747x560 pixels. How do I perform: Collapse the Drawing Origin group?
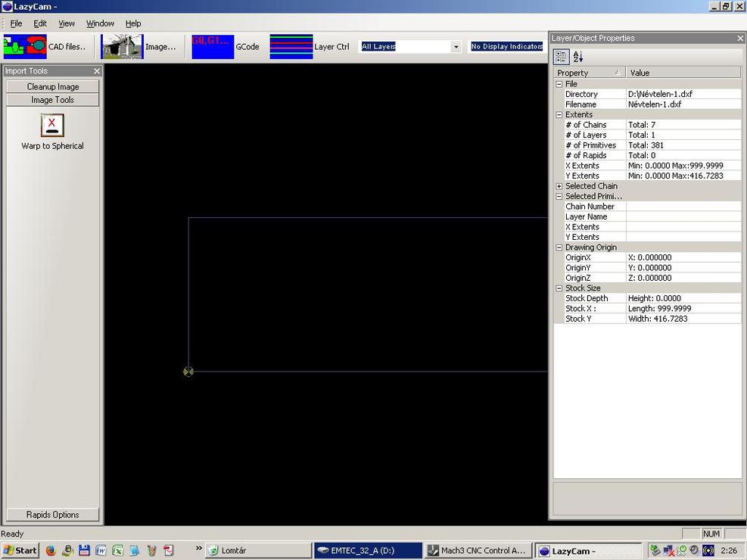pos(559,247)
